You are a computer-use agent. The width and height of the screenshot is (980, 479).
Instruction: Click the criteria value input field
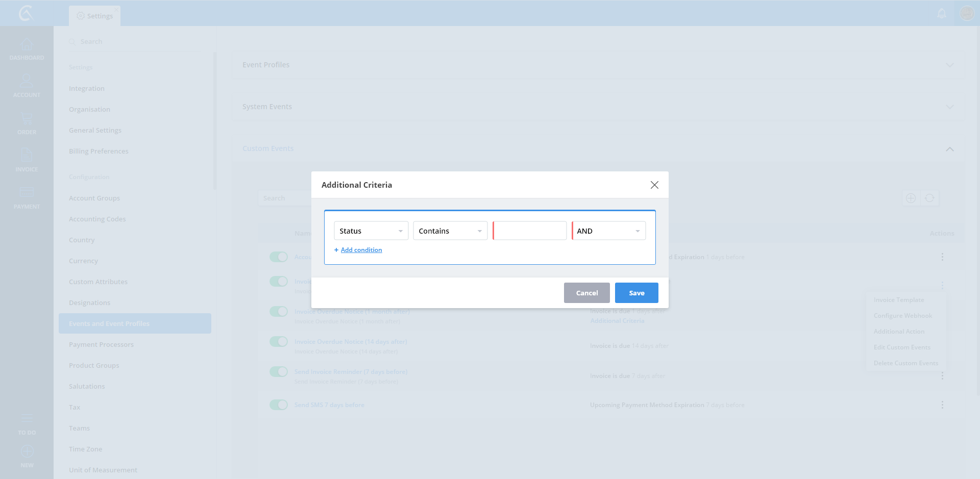[x=530, y=231]
